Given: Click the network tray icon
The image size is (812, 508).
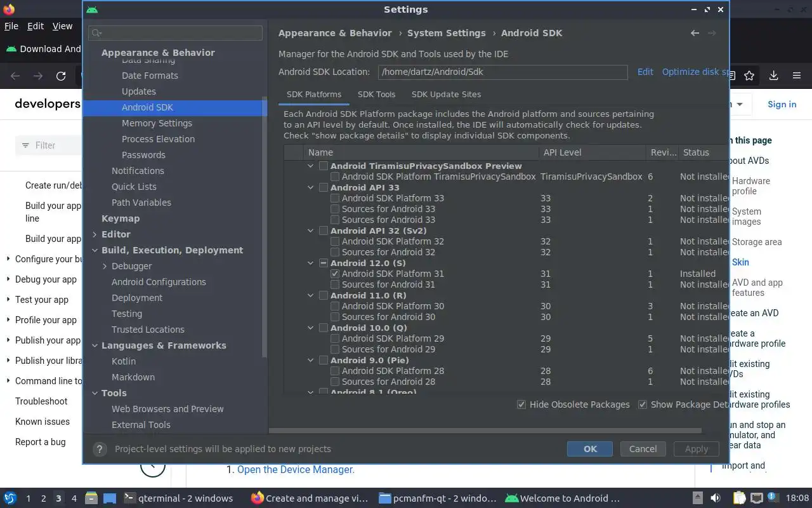Looking at the screenshot, I should pyautogui.click(x=756, y=498).
